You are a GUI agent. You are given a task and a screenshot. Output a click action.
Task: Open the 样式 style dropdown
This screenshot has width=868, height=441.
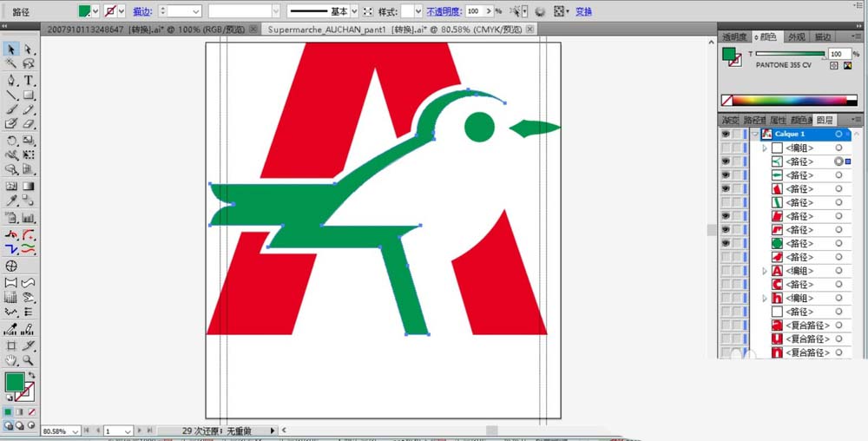(418, 11)
